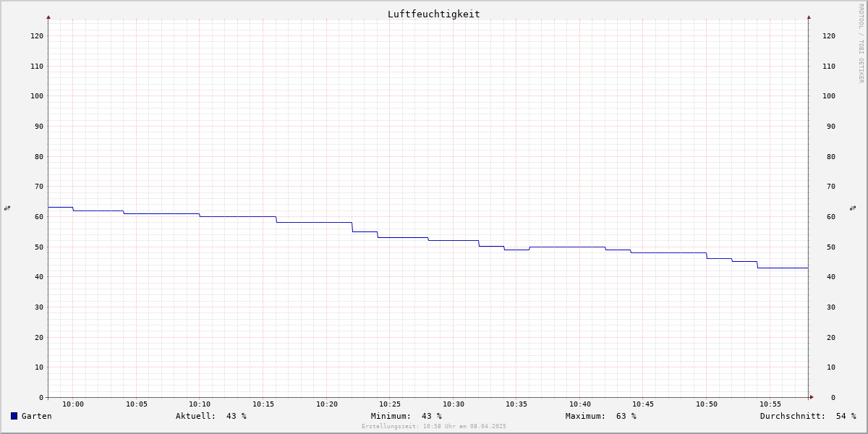Click the 60 label on the left y-axis
Viewport: 868px width, 434px height.
tap(39, 216)
